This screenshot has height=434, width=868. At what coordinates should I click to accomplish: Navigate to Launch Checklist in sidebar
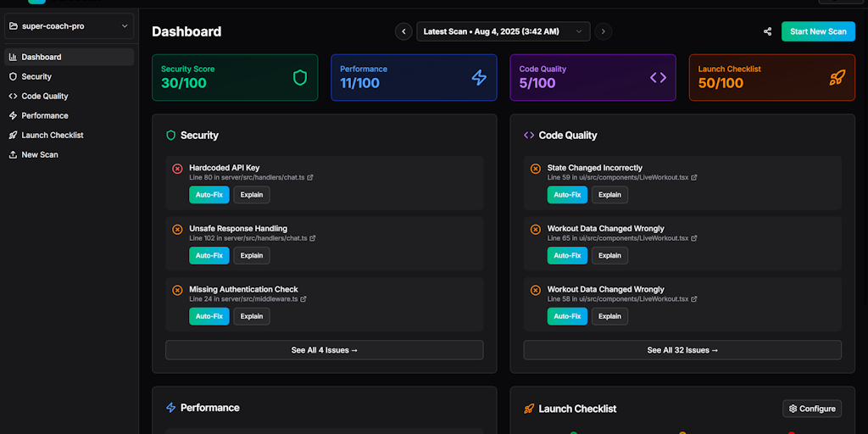(x=52, y=135)
